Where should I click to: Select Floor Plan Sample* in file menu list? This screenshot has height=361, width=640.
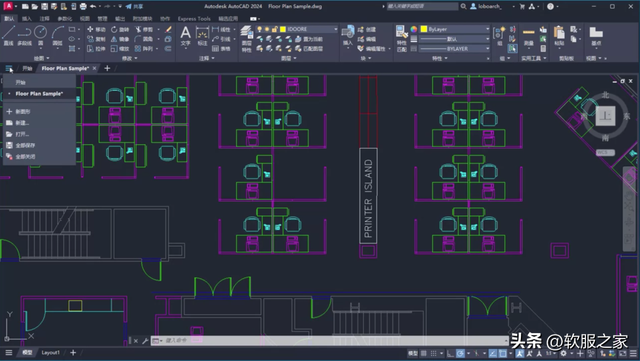pyautogui.click(x=39, y=94)
